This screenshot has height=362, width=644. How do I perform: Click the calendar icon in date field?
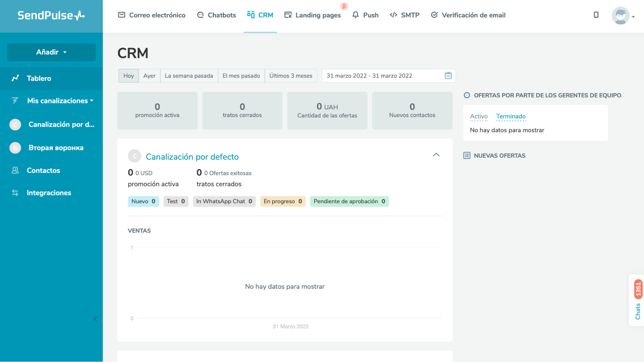pos(448,76)
